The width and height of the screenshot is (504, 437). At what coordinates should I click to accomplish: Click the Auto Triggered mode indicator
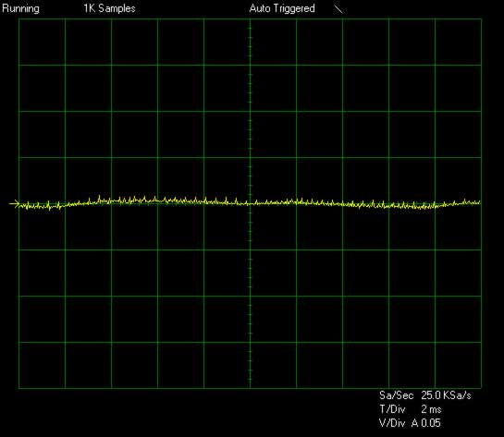click(282, 8)
